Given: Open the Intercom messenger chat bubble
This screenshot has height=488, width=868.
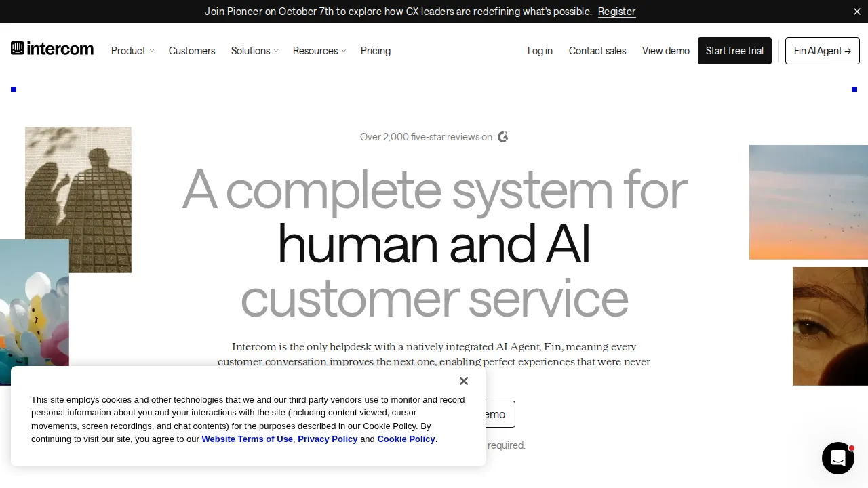Looking at the screenshot, I should pyautogui.click(x=838, y=458).
